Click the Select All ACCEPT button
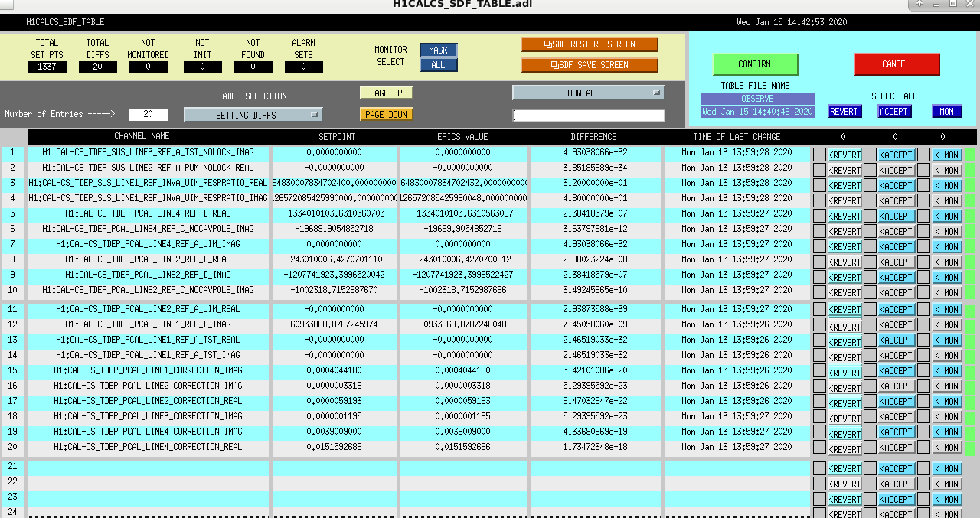This screenshot has width=980, height=518. [x=893, y=112]
